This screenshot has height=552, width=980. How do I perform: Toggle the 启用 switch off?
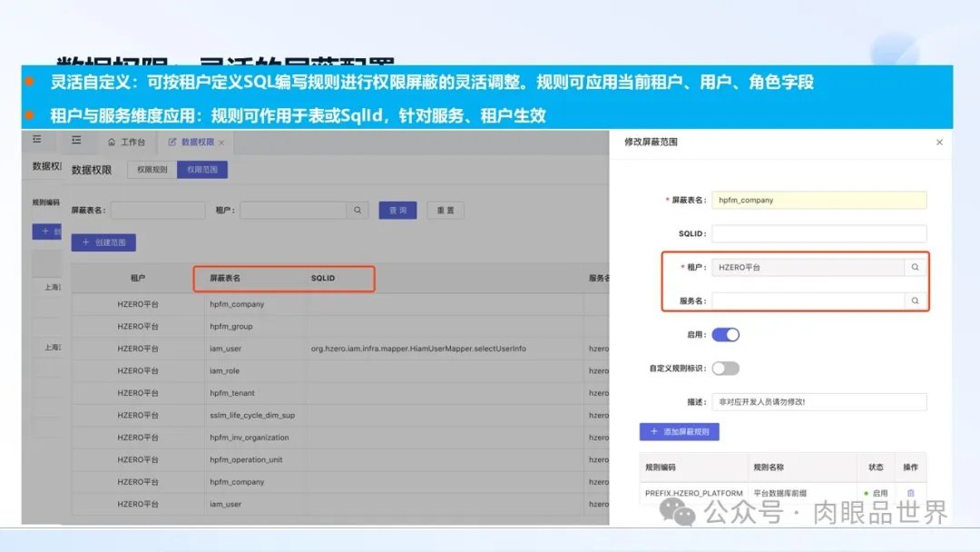(725, 334)
